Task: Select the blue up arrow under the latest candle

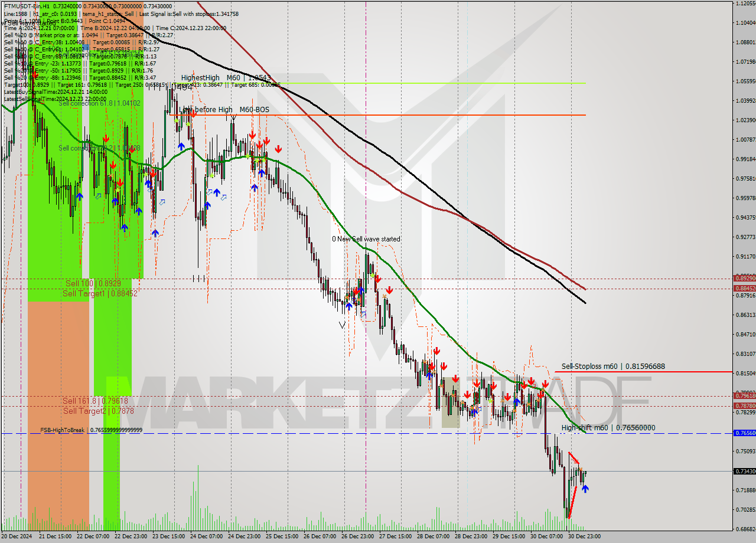Action: [x=585, y=489]
